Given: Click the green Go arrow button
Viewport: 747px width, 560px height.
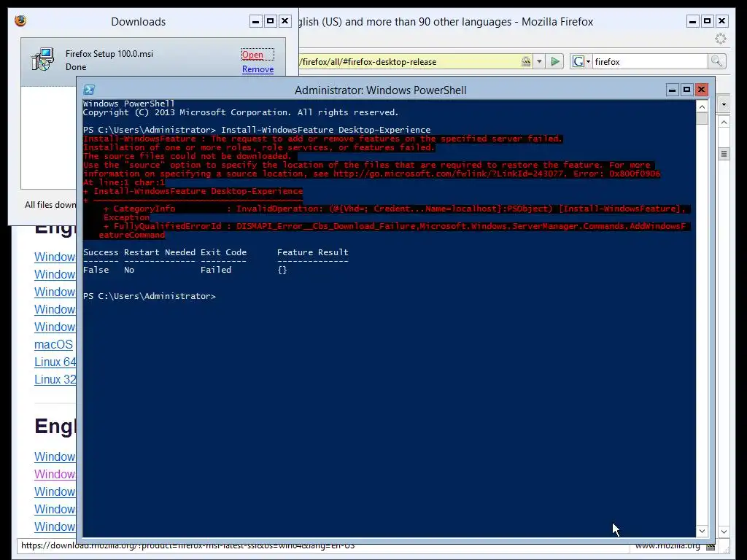Looking at the screenshot, I should coord(555,61).
